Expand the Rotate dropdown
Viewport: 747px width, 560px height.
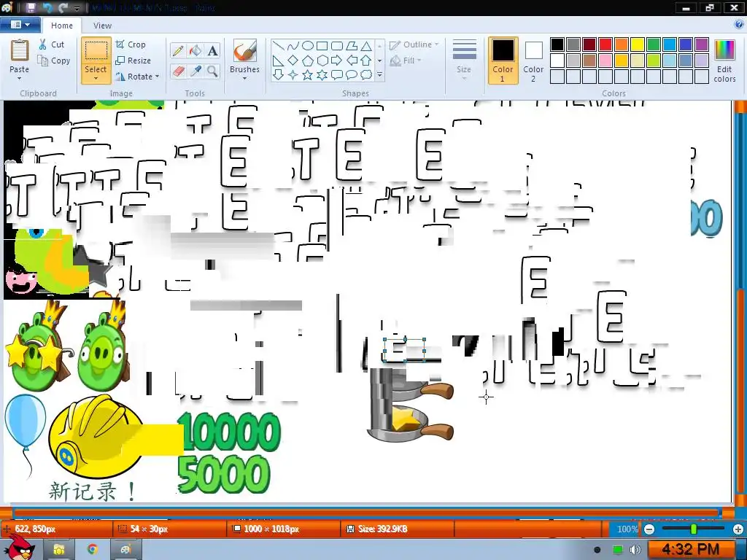pos(158,76)
